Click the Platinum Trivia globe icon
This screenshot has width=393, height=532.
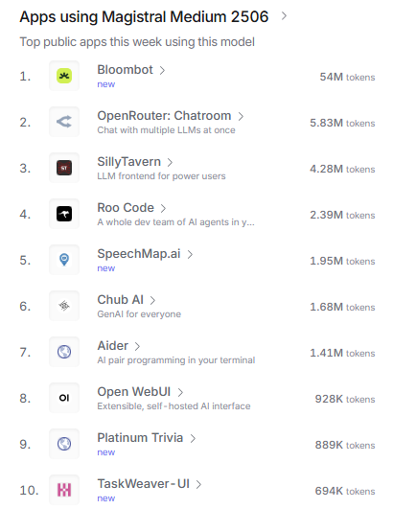pos(64,444)
